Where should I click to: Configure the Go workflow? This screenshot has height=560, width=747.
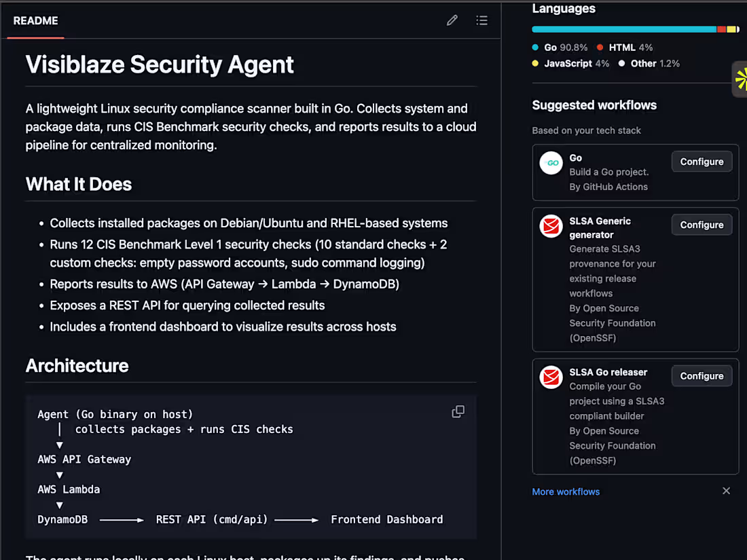(x=702, y=162)
